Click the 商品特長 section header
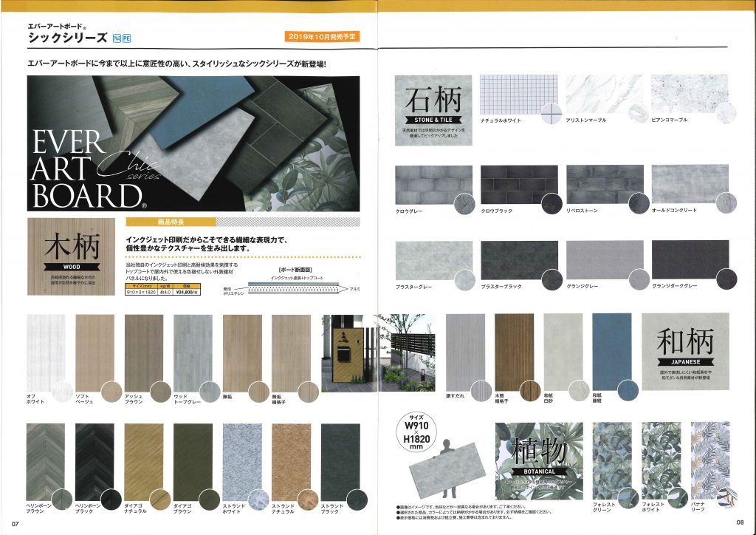 pos(171,222)
